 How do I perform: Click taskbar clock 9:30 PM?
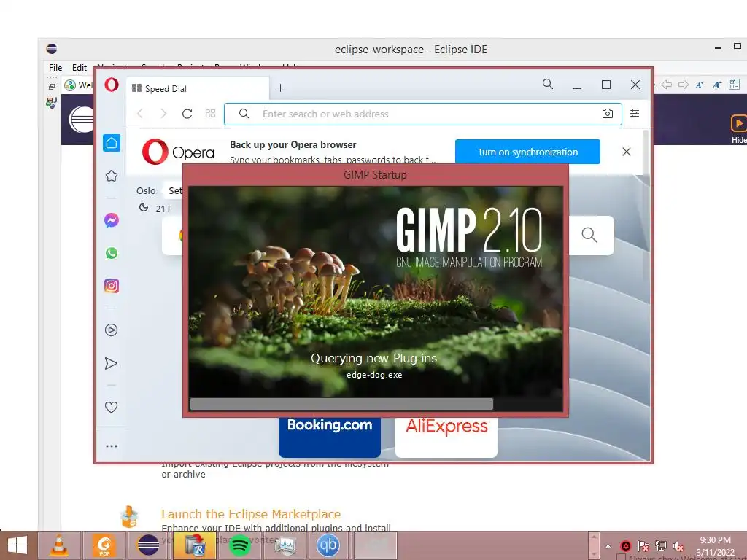(x=715, y=540)
